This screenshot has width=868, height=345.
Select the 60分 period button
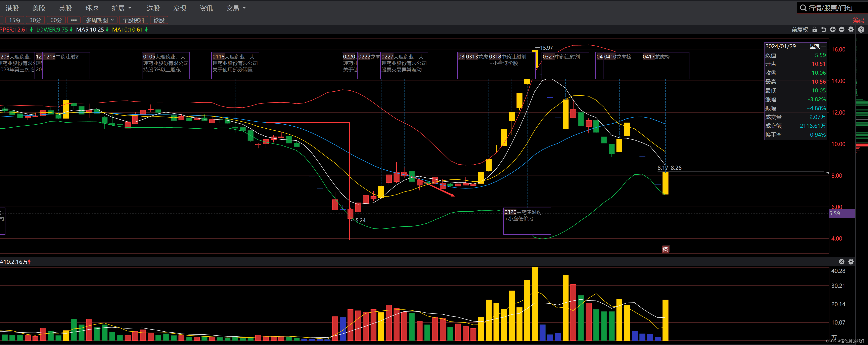[x=56, y=20]
